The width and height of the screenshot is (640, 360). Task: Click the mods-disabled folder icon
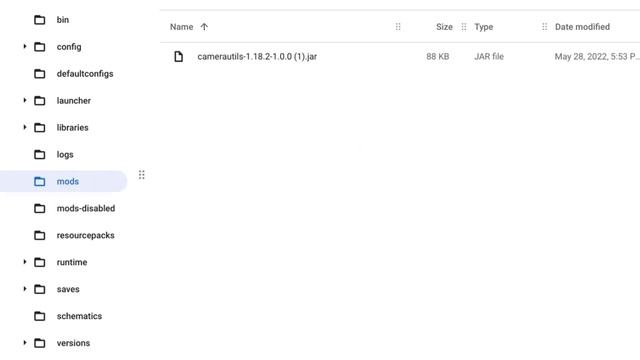point(40,208)
